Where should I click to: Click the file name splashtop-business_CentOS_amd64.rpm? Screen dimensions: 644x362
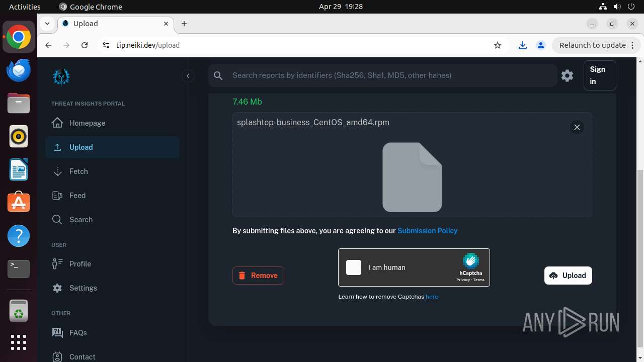[x=313, y=122]
